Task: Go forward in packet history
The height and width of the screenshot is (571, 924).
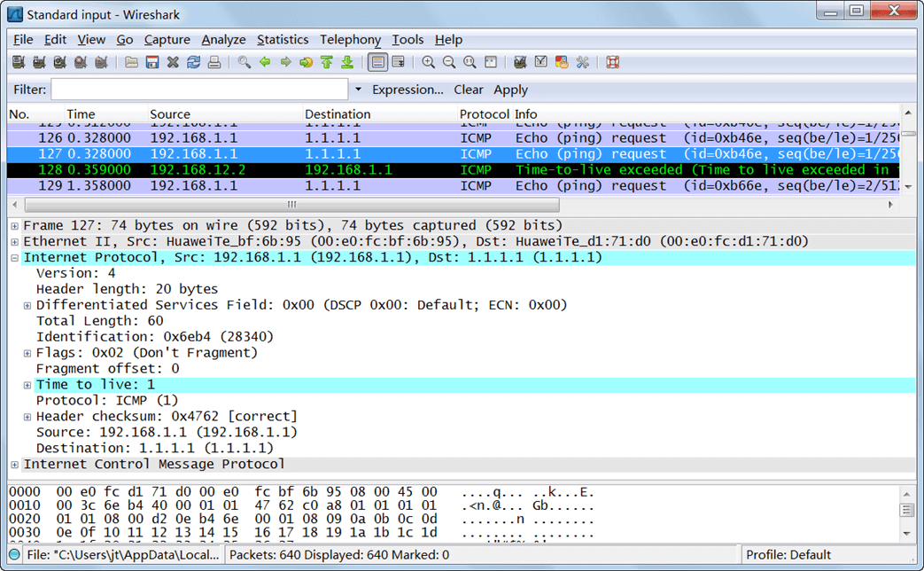Action: click(285, 62)
